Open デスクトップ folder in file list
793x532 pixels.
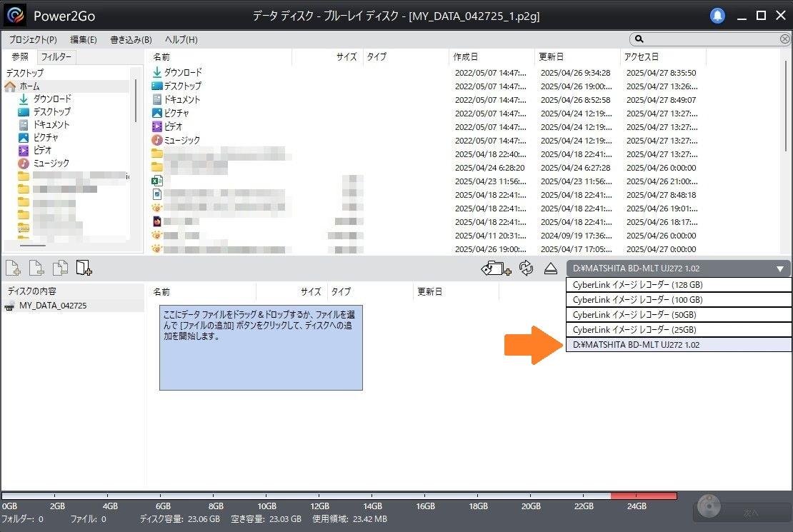point(183,86)
